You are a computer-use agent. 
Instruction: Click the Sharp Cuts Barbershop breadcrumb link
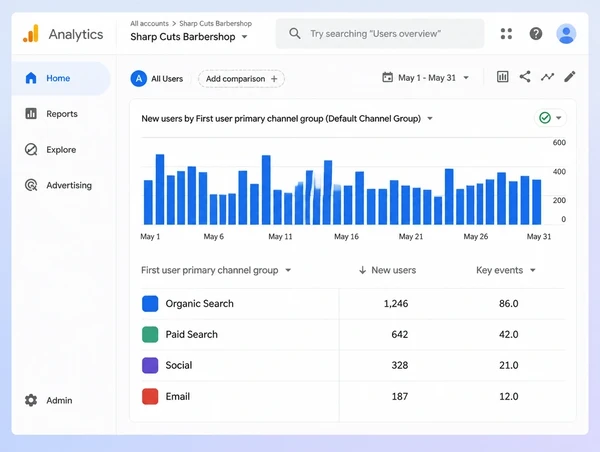[x=215, y=23]
